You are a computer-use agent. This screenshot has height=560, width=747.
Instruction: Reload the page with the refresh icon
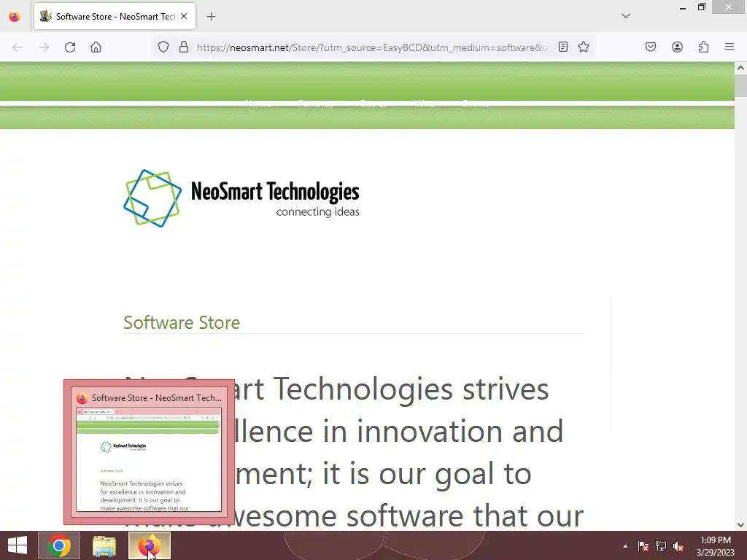pyautogui.click(x=70, y=47)
